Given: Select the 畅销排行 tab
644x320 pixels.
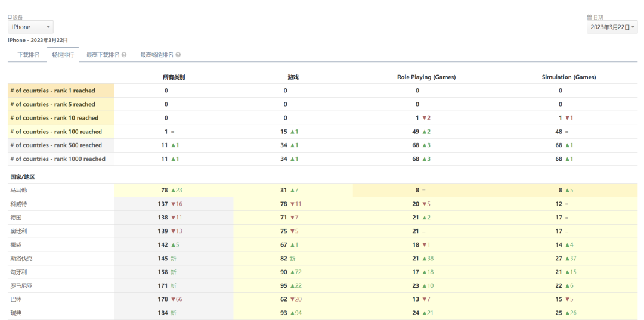Looking at the screenshot, I should [x=63, y=55].
